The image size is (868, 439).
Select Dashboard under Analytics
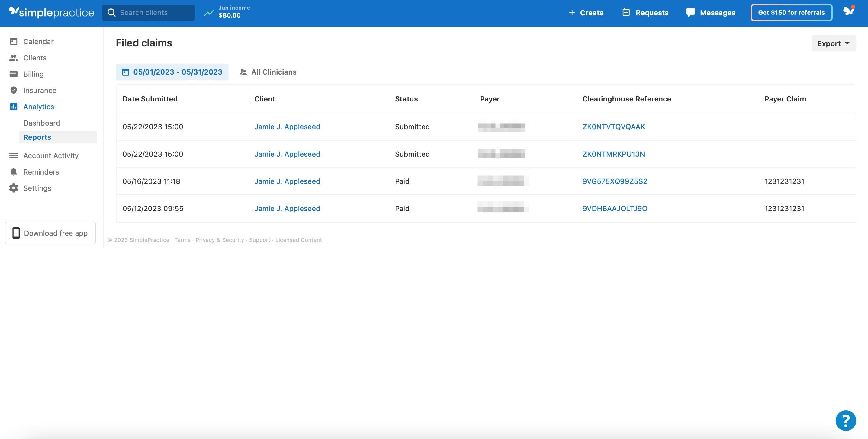pyautogui.click(x=41, y=123)
